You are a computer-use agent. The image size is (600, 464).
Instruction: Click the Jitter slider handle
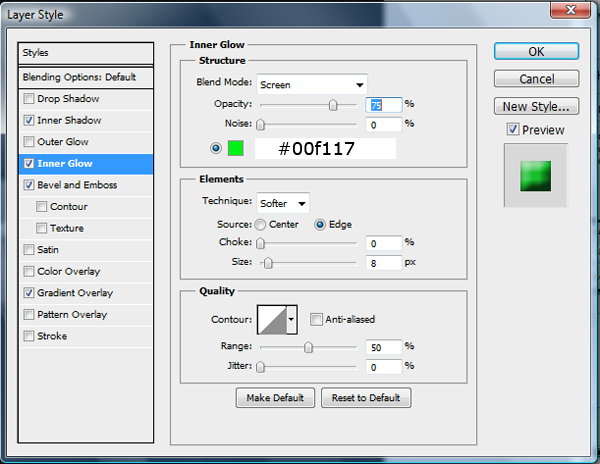click(260, 367)
